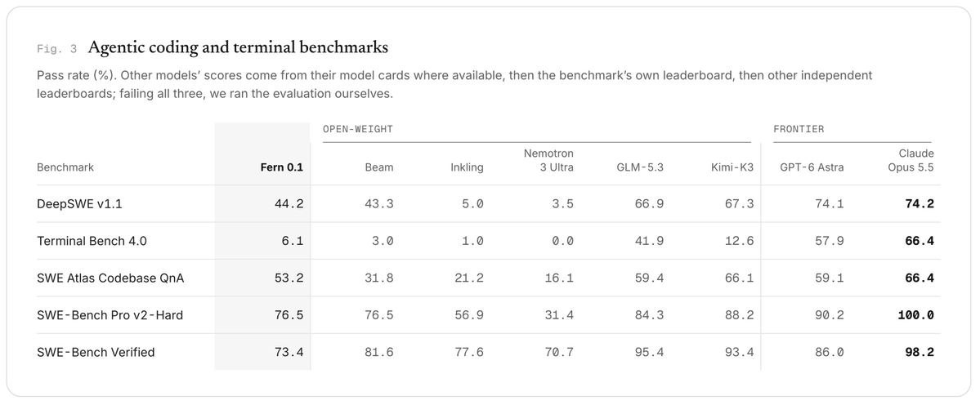Click the GPT-6 Astra column header

pos(812,167)
